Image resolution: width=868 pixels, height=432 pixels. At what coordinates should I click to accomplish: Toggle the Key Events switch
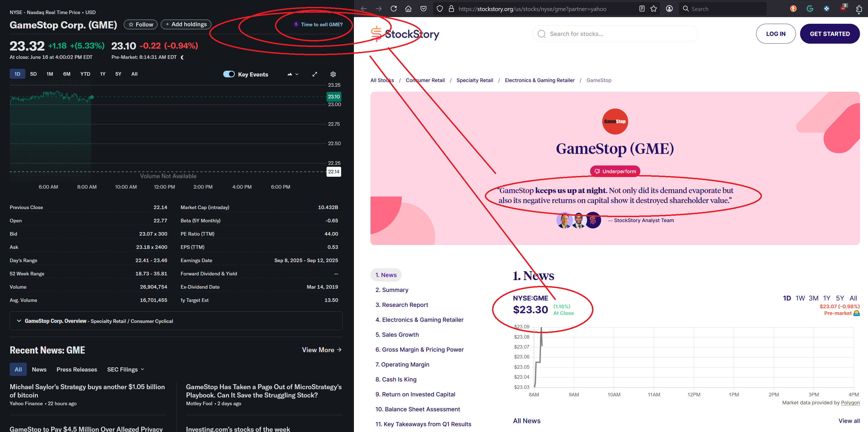(229, 74)
